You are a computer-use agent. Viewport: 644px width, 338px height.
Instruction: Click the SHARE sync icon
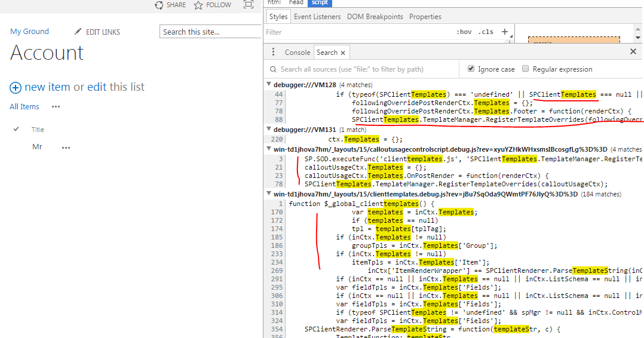[159, 5]
